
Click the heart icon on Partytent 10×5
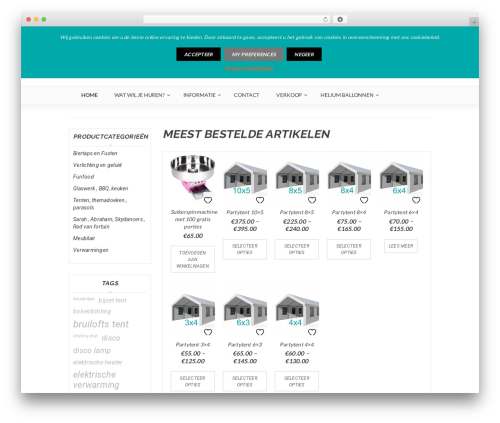coord(260,200)
